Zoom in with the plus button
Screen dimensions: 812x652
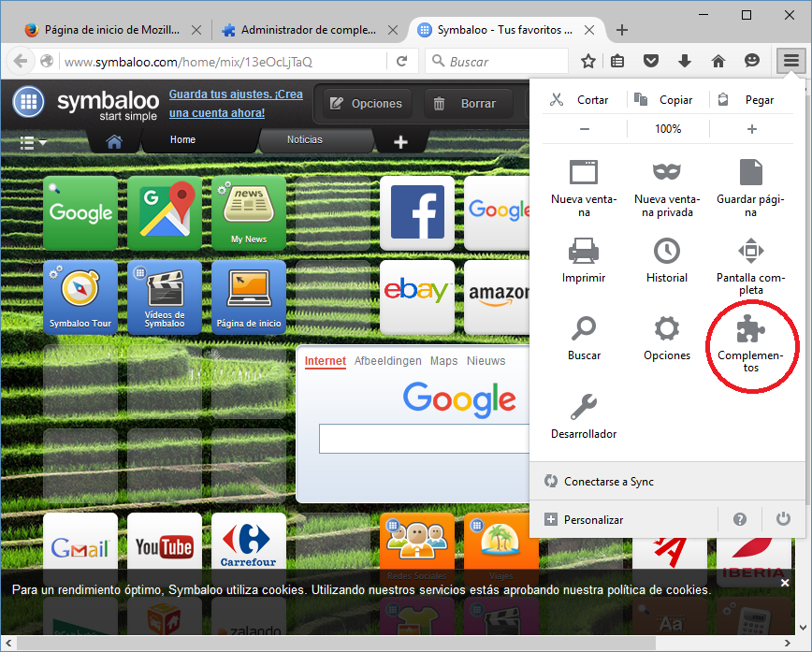point(751,128)
